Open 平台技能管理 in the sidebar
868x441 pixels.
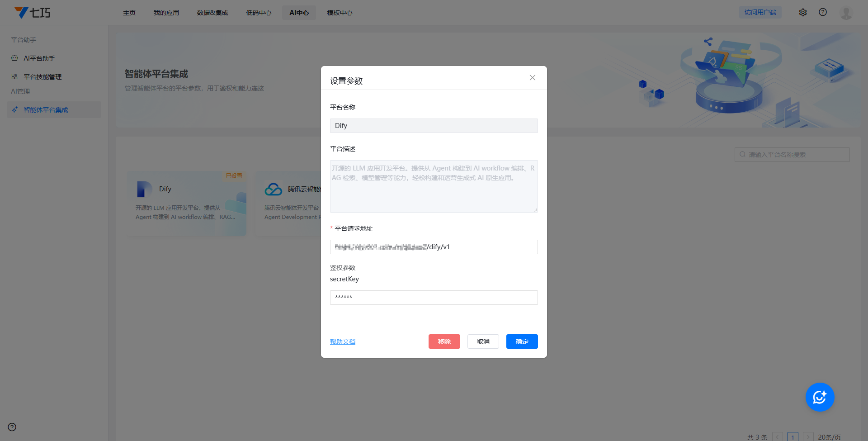pyautogui.click(x=42, y=77)
